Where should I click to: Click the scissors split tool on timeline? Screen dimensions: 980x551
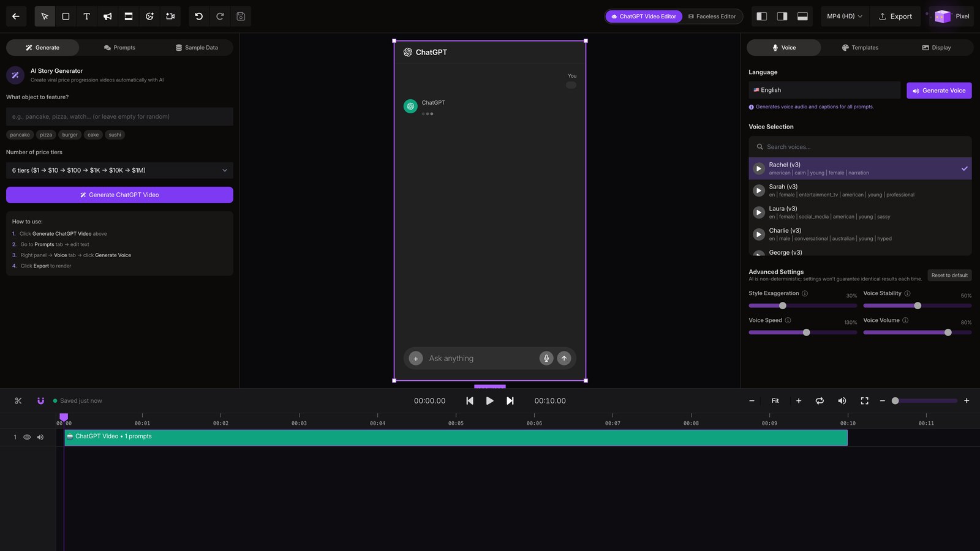pyautogui.click(x=18, y=401)
